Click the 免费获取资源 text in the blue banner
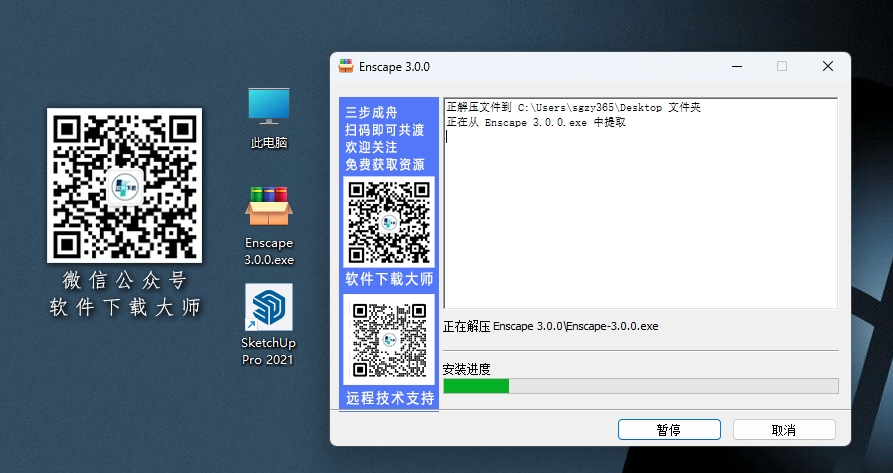The image size is (893, 473). (x=385, y=164)
